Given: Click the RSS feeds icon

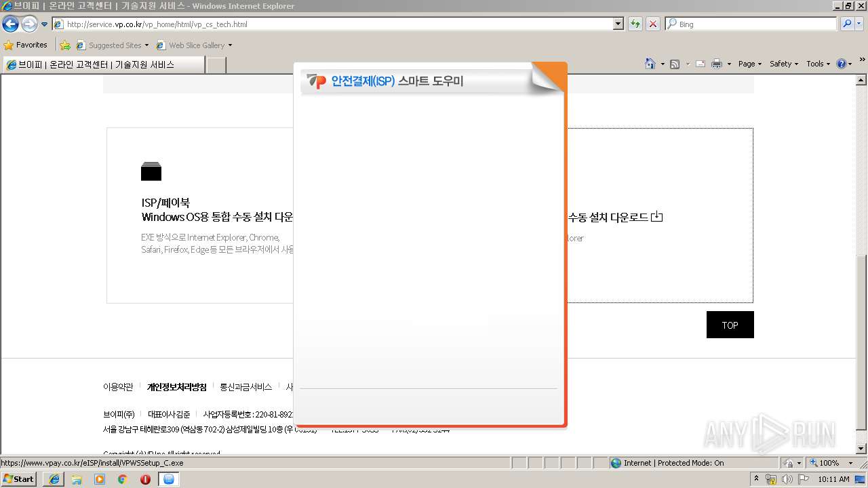Looking at the screenshot, I should tap(675, 64).
